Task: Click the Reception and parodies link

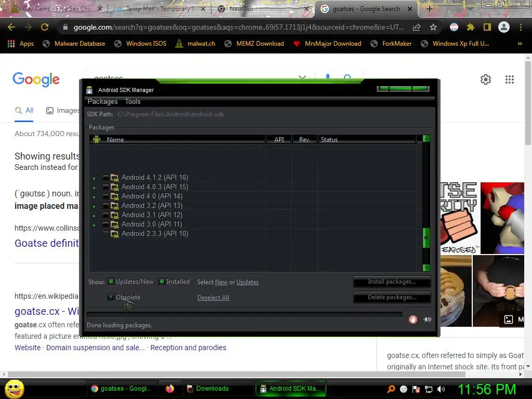Action: [188, 348]
